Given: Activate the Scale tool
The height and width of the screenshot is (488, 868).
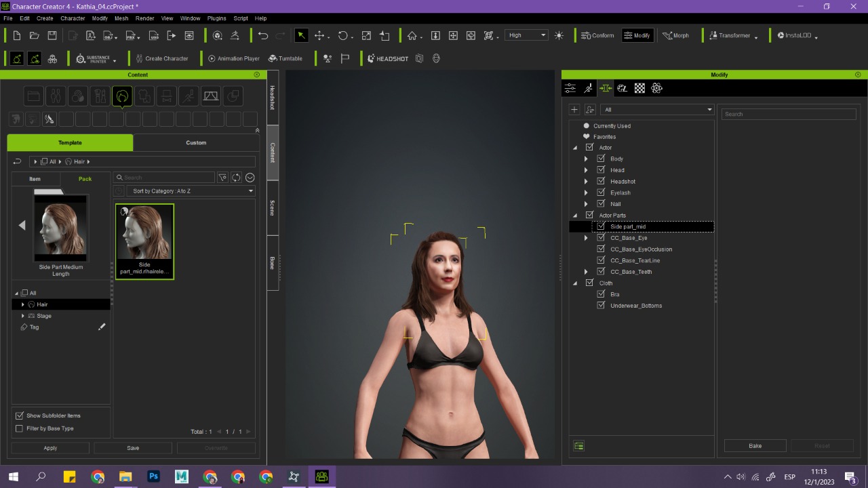Looking at the screenshot, I should [x=366, y=35].
